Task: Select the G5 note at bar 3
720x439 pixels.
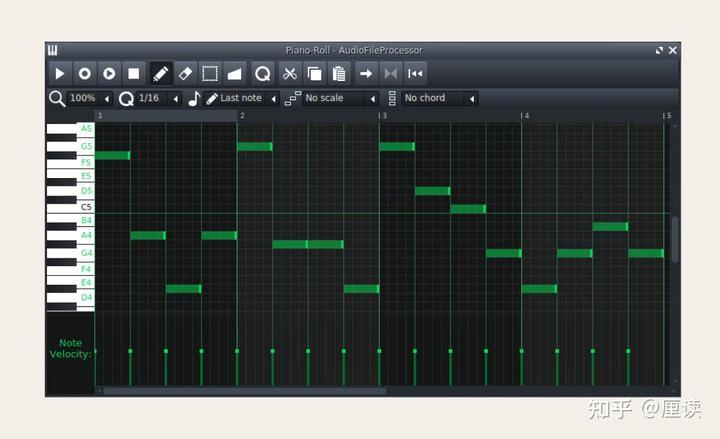Action: [x=397, y=146]
